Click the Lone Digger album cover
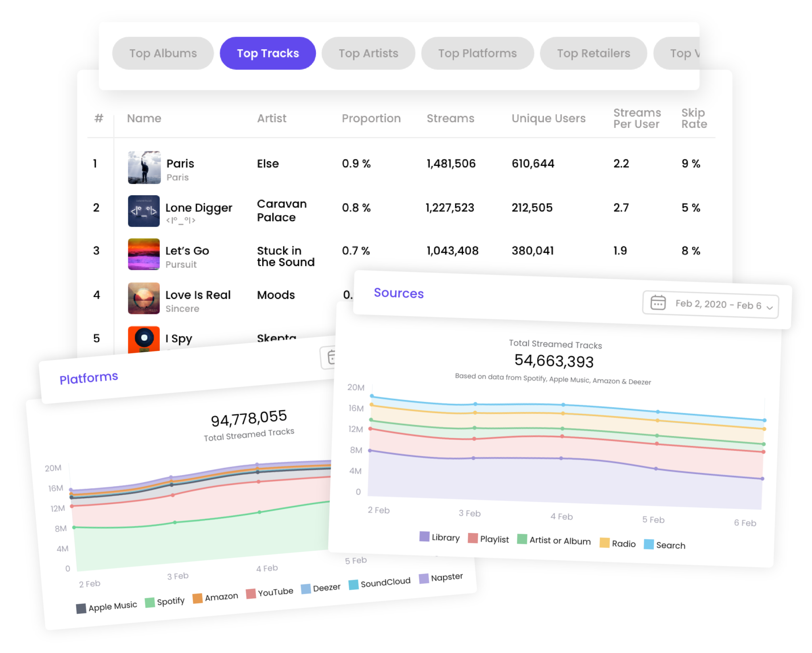This screenshot has height=653, width=812. [144, 211]
